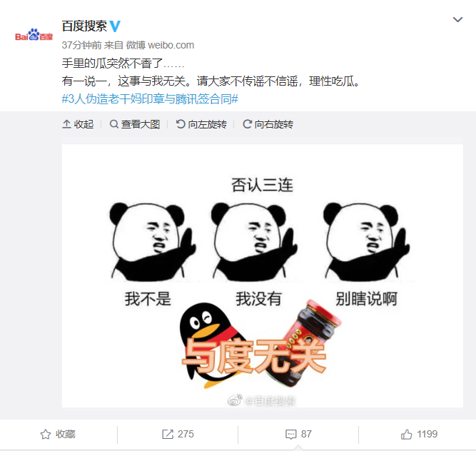
Task: Rotate image left with 向左旋转
Action: point(201,124)
